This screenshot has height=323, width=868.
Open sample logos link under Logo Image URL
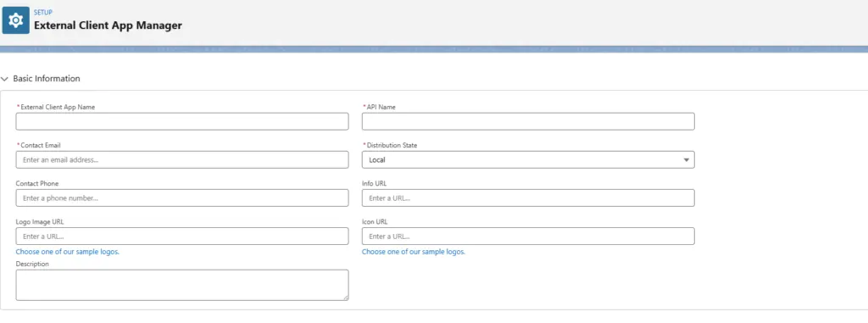click(68, 252)
